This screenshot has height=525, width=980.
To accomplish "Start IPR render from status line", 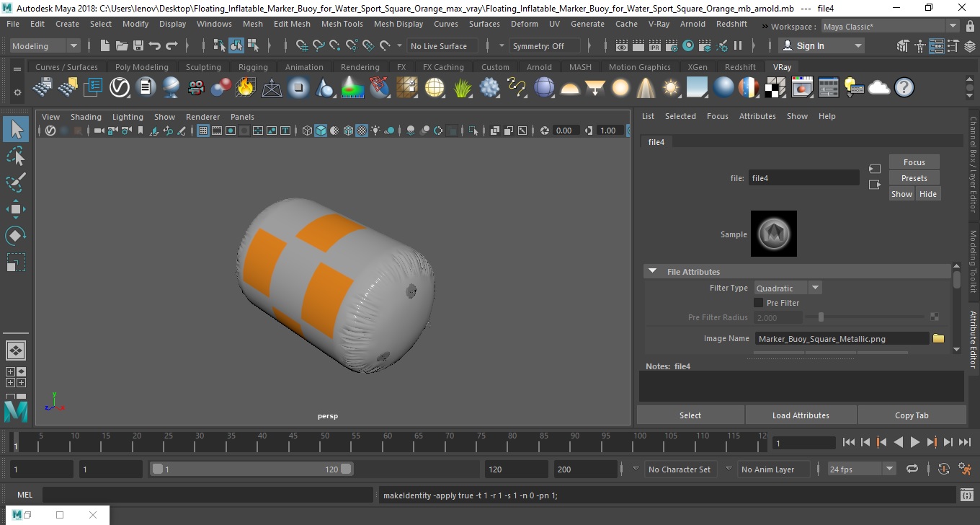I will coord(655,45).
